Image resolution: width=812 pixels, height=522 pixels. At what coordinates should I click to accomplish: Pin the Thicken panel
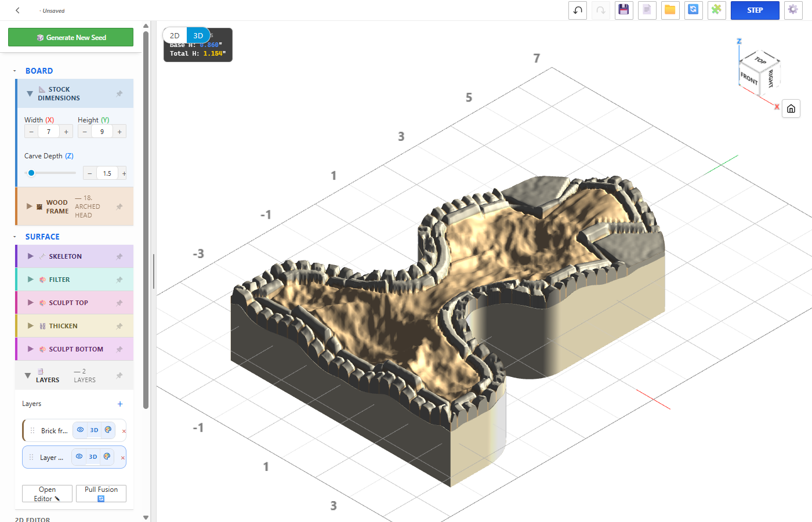pyautogui.click(x=119, y=326)
